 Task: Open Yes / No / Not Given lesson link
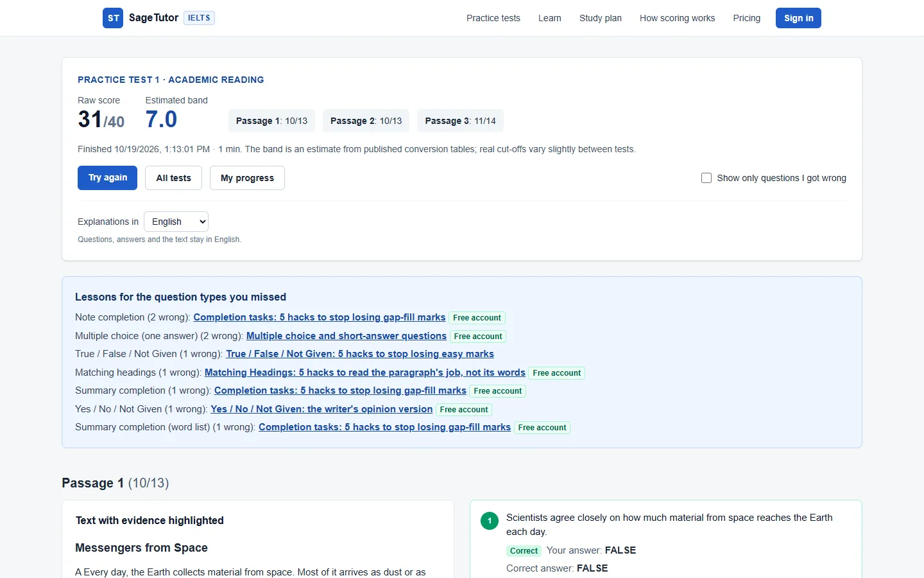click(321, 409)
